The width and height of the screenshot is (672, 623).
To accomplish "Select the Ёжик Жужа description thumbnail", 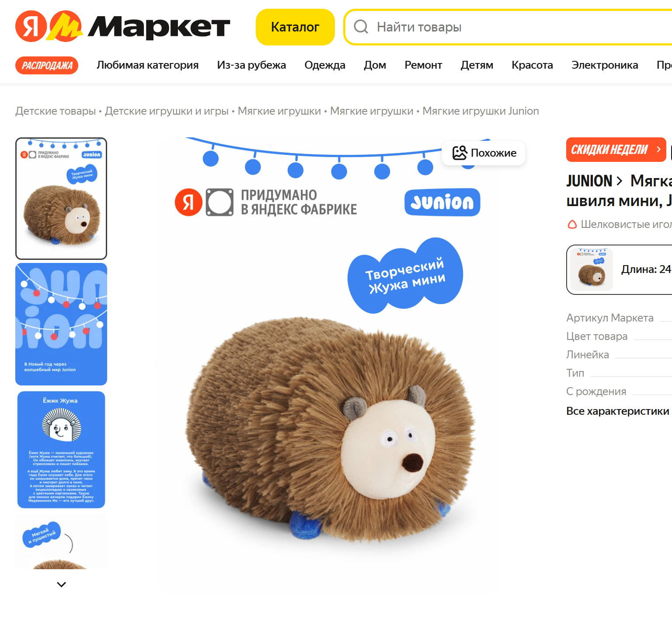I will tap(61, 450).
